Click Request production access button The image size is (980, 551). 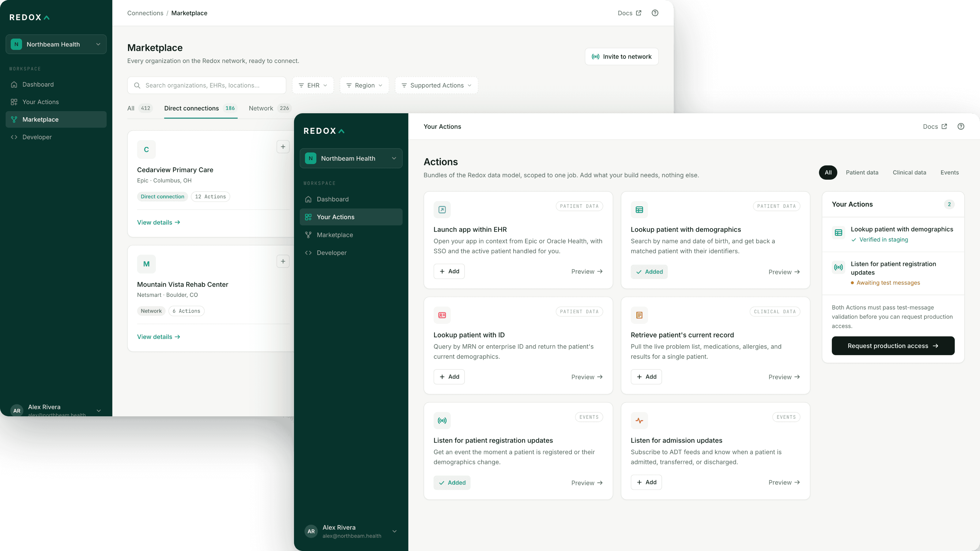pyautogui.click(x=893, y=346)
